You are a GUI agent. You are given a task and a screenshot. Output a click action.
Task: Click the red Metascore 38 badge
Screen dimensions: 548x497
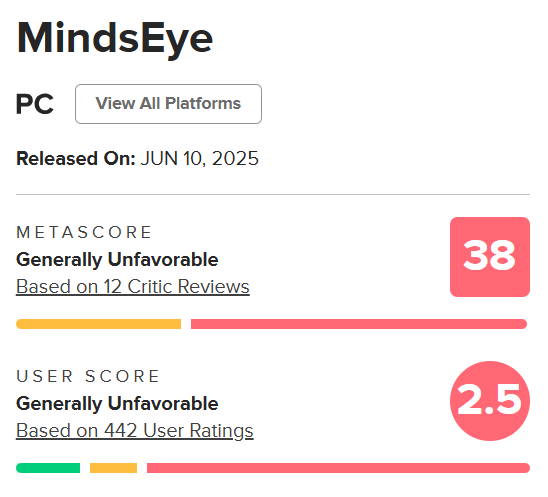click(490, 257)
